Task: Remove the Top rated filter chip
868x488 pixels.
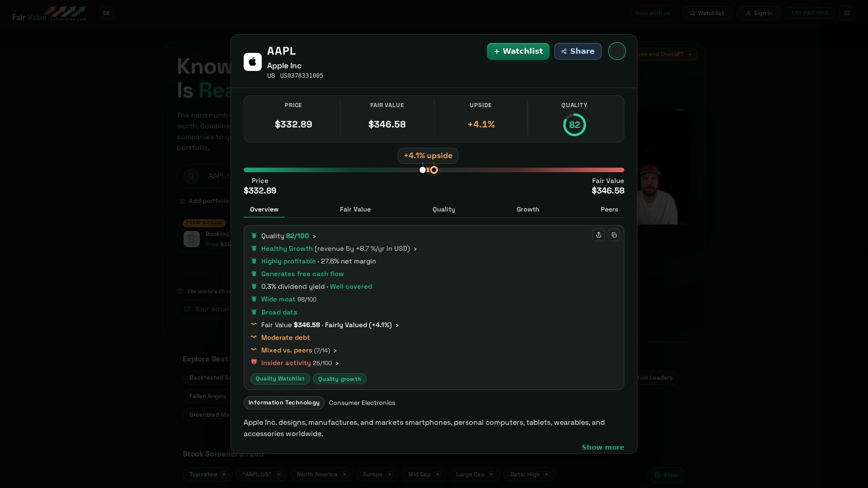Action: 223,474
